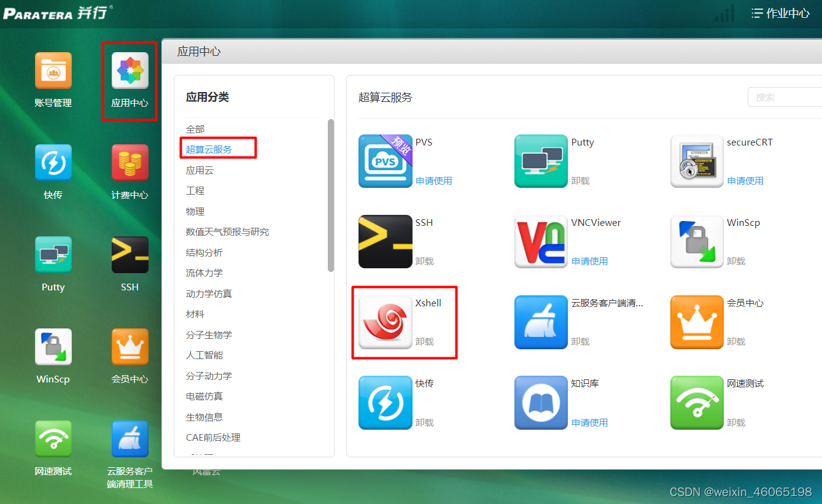Viewport: 822px width, 504px height.
Task: Click the 会员中心 crown icon in 应用中心
Action: tap(697, 322)
